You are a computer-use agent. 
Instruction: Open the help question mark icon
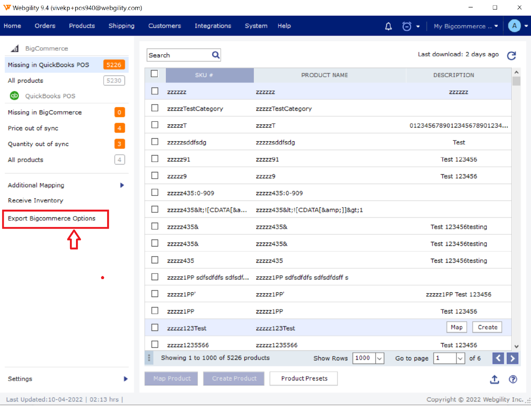tap(513, 379)
